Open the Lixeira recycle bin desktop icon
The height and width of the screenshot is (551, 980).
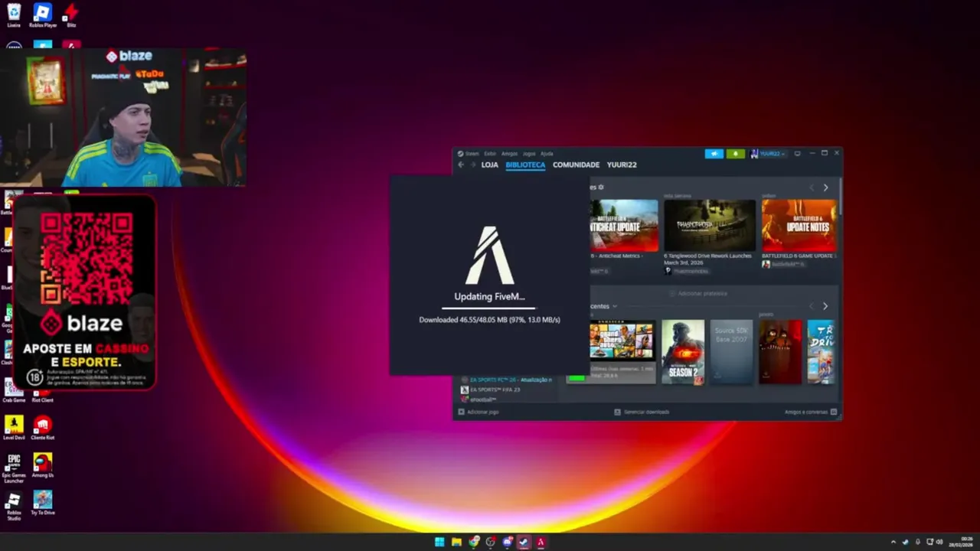[x=14, y=15]
